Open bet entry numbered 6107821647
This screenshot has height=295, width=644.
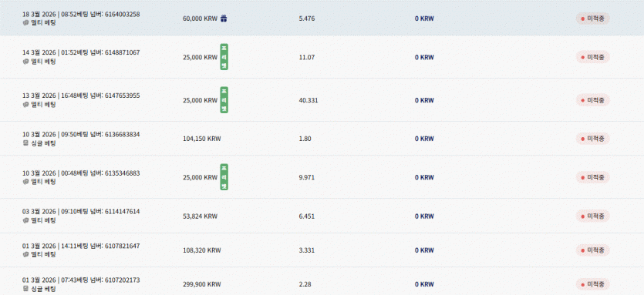tap(322, 250)
